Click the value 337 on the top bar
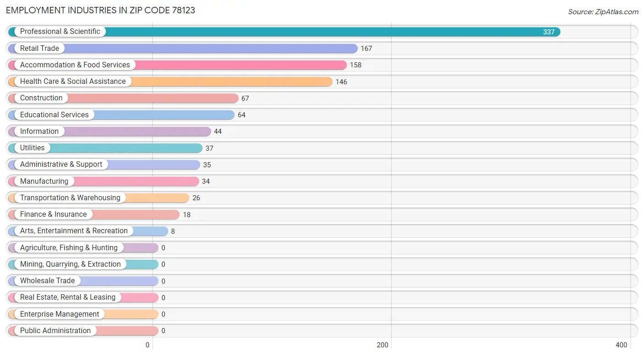 [549, 32]
